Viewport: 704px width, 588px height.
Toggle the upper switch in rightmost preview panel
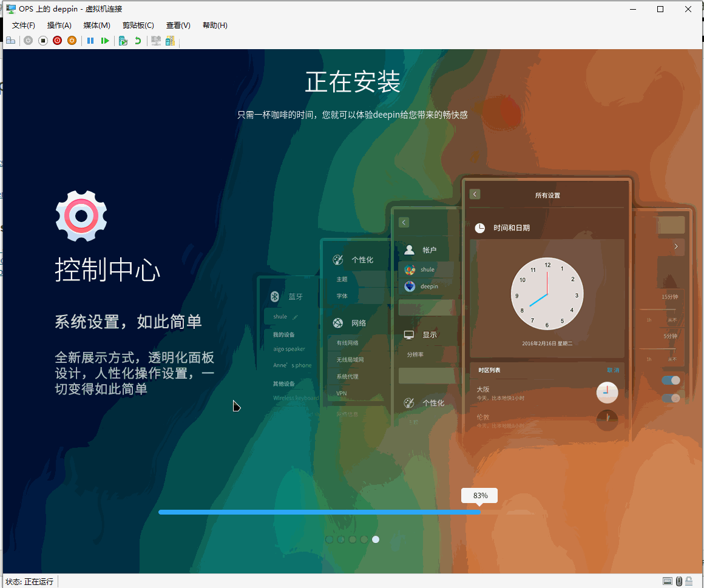pyautogui.click(x=671, y=380)
